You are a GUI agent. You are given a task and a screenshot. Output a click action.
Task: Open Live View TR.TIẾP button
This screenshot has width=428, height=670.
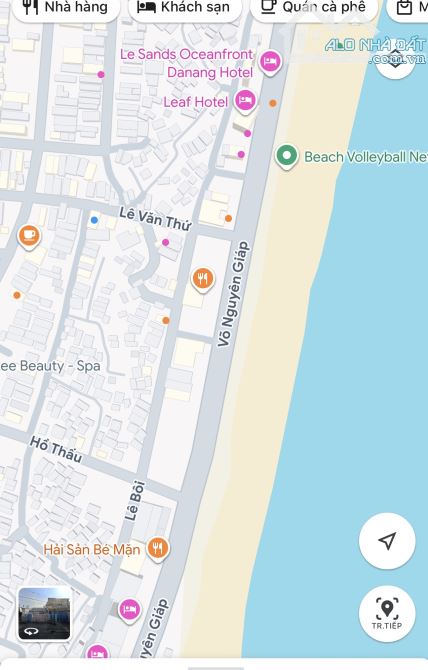(387, 614)
